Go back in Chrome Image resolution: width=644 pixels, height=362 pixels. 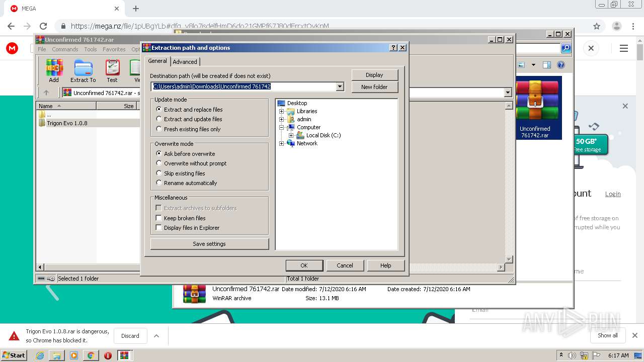(x=11, y=26)
